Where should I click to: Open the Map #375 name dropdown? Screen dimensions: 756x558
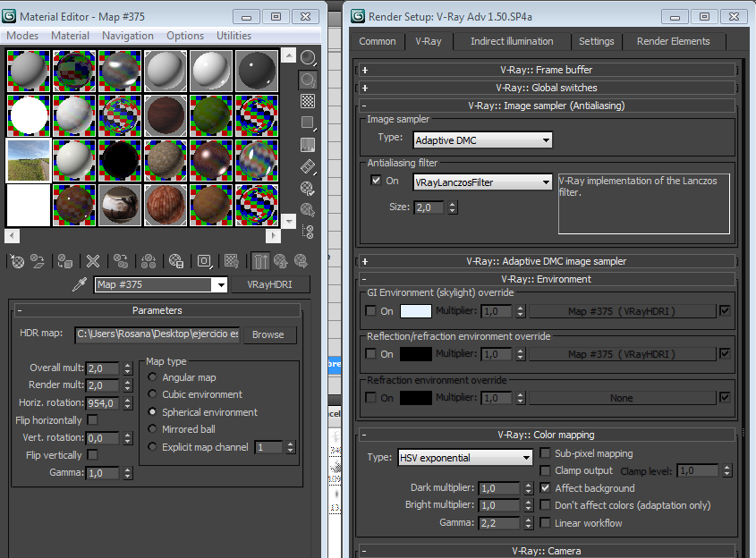click(221, 284)
